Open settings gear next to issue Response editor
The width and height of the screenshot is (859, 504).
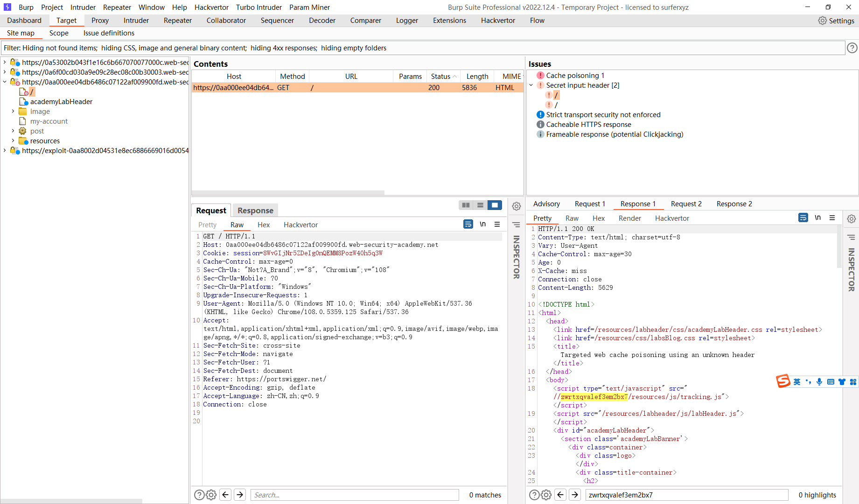tap(852, 219)
